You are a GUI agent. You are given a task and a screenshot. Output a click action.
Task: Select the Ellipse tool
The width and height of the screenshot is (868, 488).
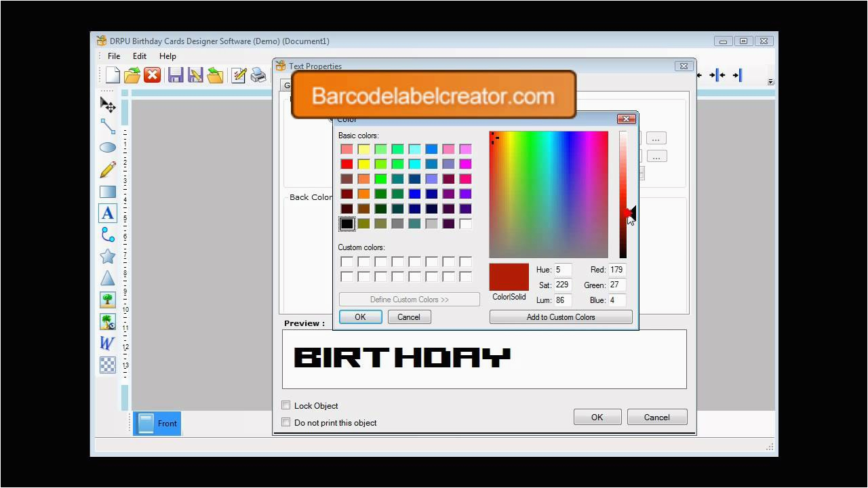[107, 147]
